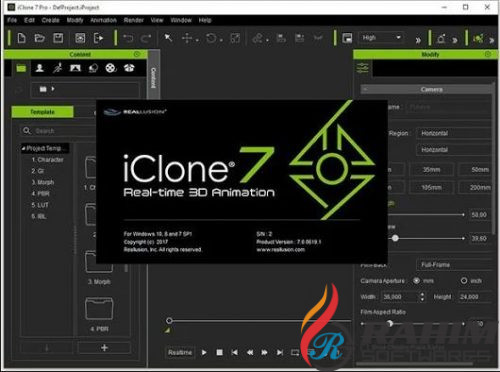Open the second Horizontal dropdown
Screen dimensions: 500x372
(x=454, y=150)
